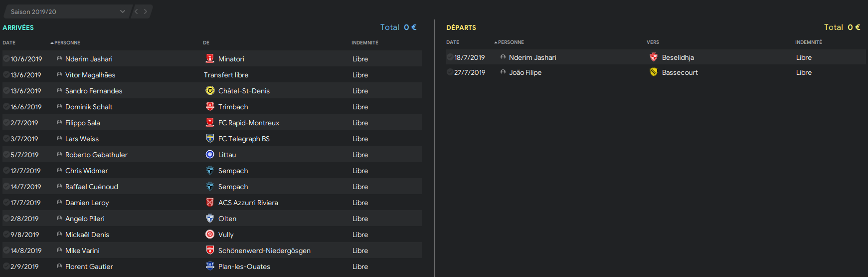Viewport: 868px width, 277px height.
Task: Sort departures by the VERS column header
Action: [x=653, y=42]
